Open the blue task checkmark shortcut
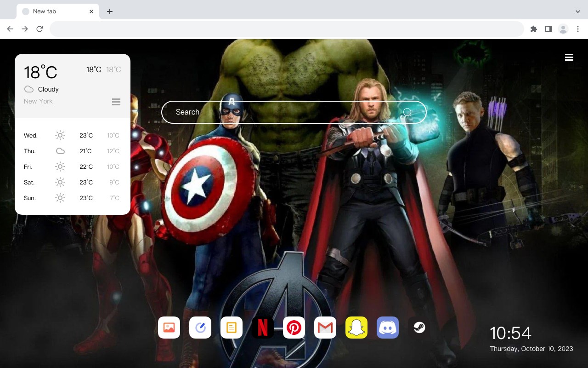This screenshot has width=588, height=368. coord(200,328)
